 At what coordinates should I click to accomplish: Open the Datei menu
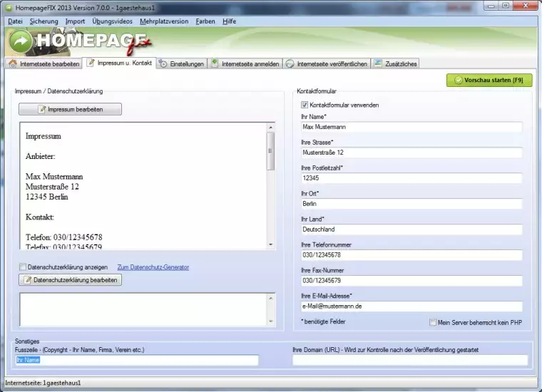point(15,21)
